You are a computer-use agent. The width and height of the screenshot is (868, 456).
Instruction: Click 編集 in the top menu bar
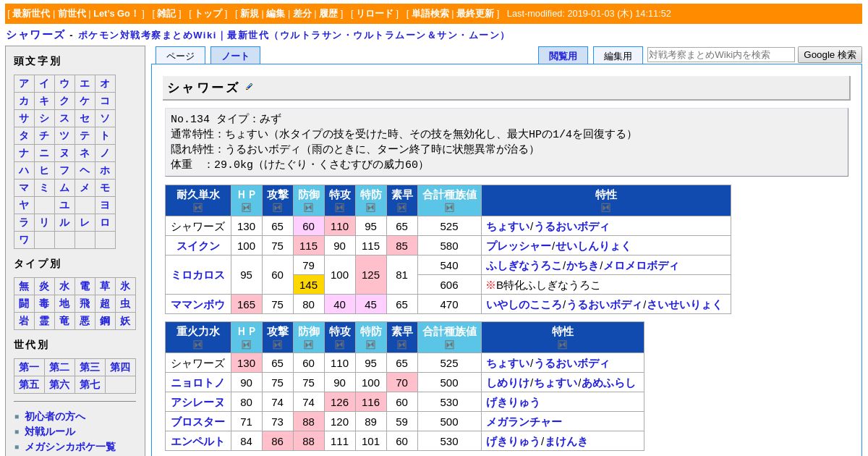coord(276,14)
